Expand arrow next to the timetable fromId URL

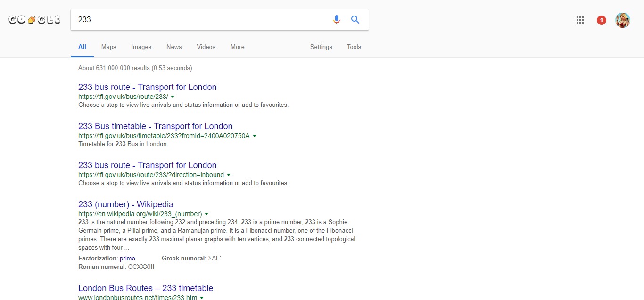click(x=255, y=136)
